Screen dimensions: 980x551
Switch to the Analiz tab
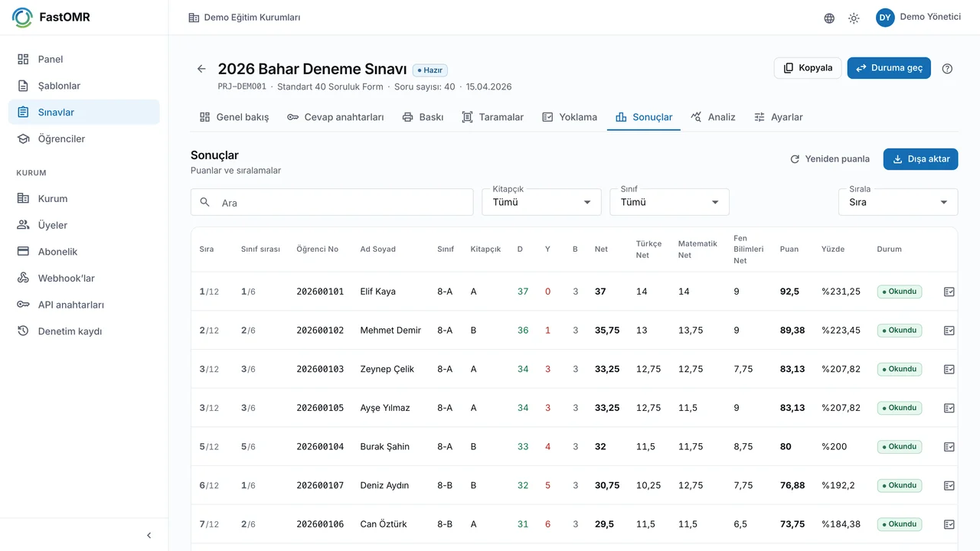tap(713, 117)
